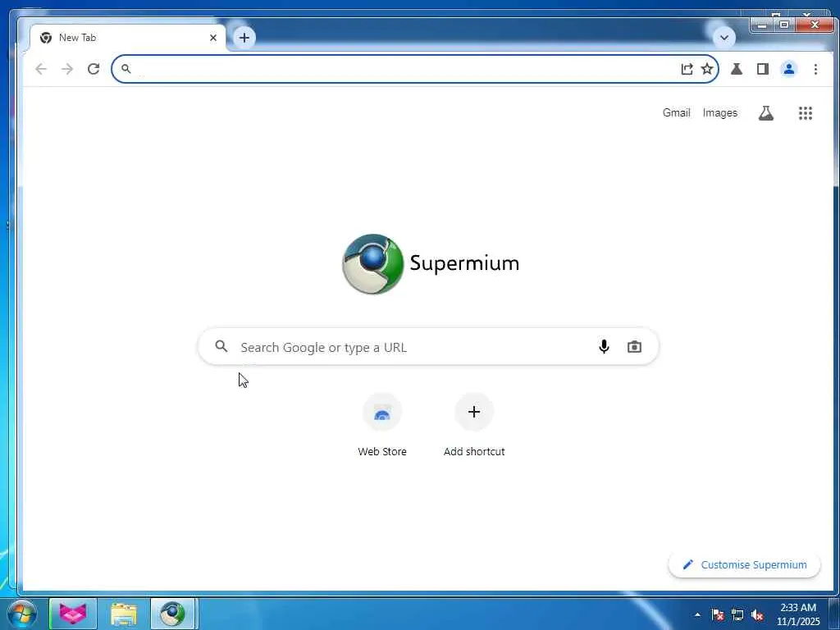This screenshot has height=630, width=840.
Task: Open the Search Labs flask icon on the page
Action: coord(766,113)
